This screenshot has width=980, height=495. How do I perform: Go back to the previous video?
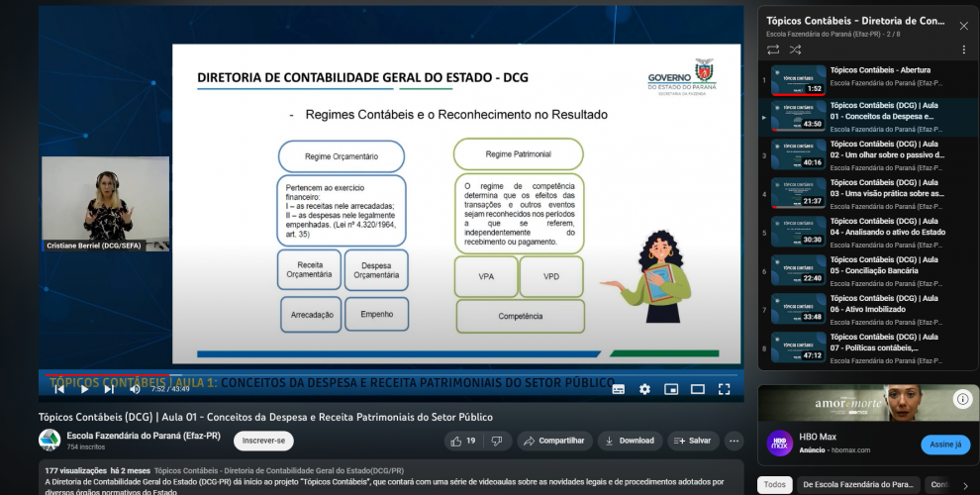point(57,389)
